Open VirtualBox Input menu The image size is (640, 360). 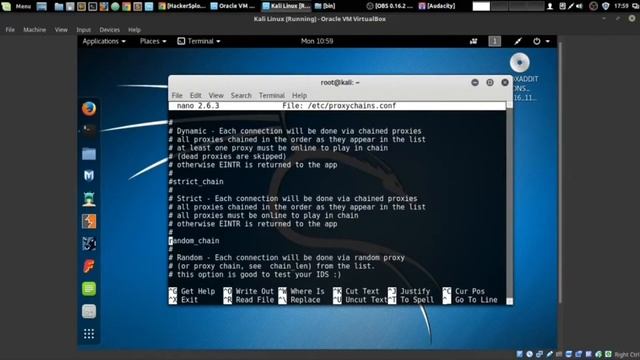84,30
